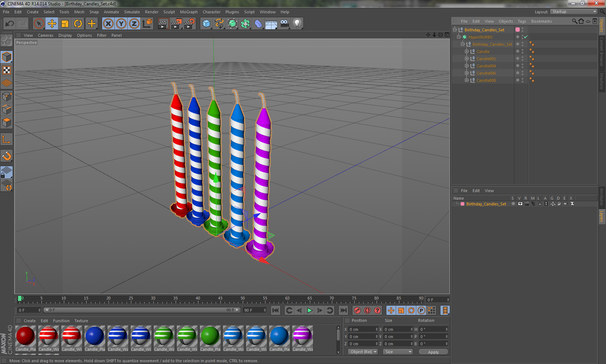Expand the Candle008 object
This screenshot has width=606, height=364.
pos(466,80)
